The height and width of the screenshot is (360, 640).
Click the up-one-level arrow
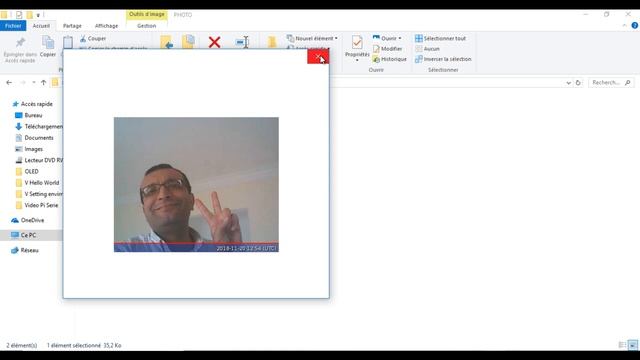tap(44, 82)
